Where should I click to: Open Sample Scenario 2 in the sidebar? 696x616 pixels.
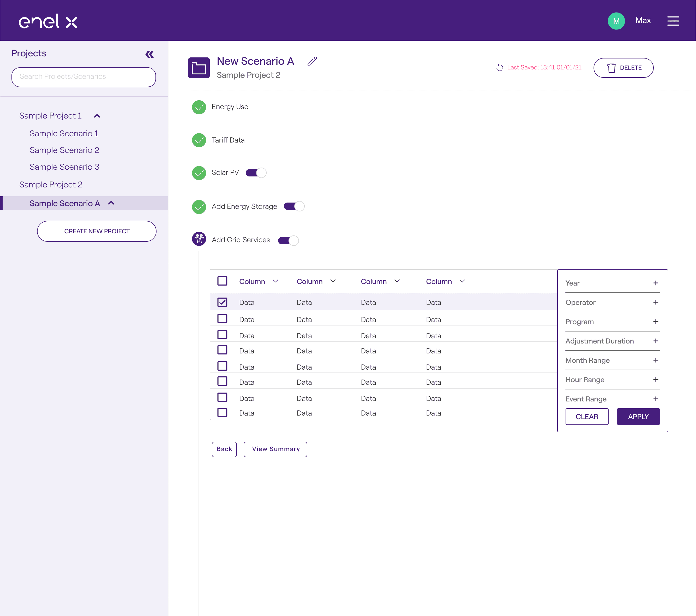point(64,150)
